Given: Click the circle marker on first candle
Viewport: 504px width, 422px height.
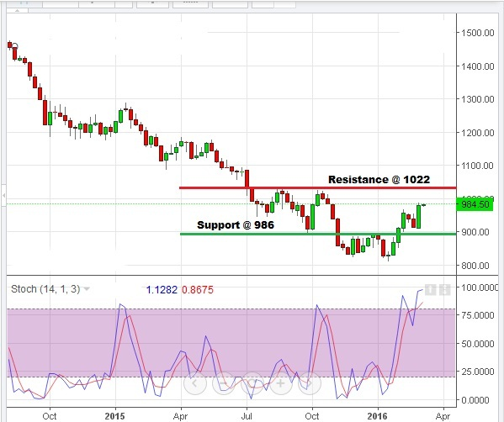Looking at the screenshot, I should coord(14,47).
